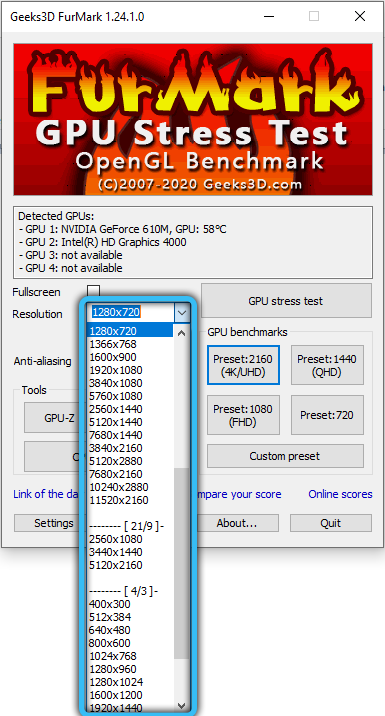Run the Preset:1440 (QHD) benchmark
385x716 pixels.
point(327,365)
